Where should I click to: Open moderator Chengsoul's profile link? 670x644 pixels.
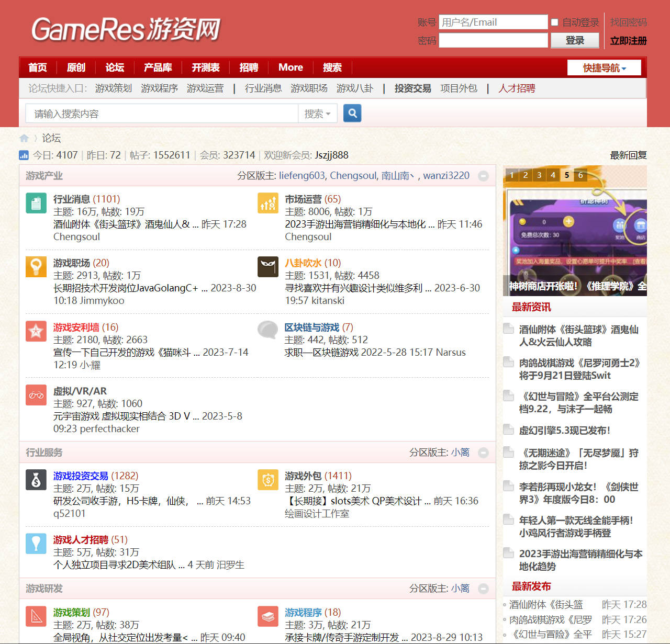[x=353, y=176]
